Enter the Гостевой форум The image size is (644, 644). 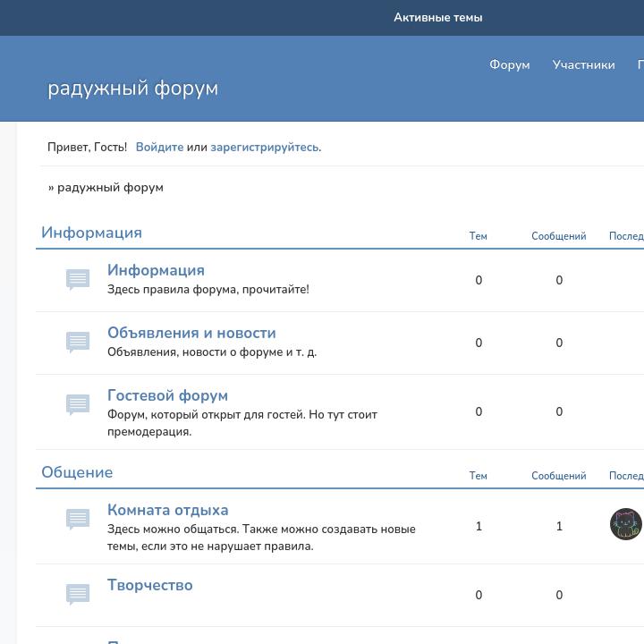[x=167, y=395]
